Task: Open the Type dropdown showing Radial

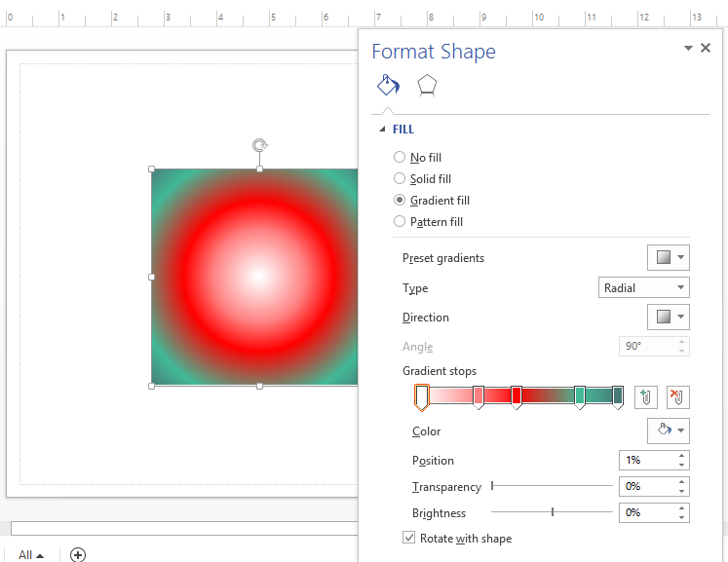Action: (643, 287)
